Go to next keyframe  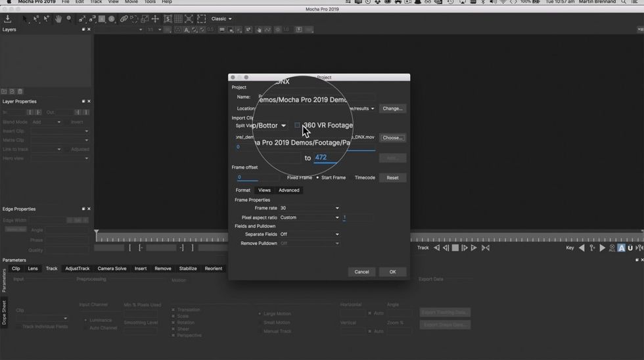pyautogui.click(x=602, y=248)
